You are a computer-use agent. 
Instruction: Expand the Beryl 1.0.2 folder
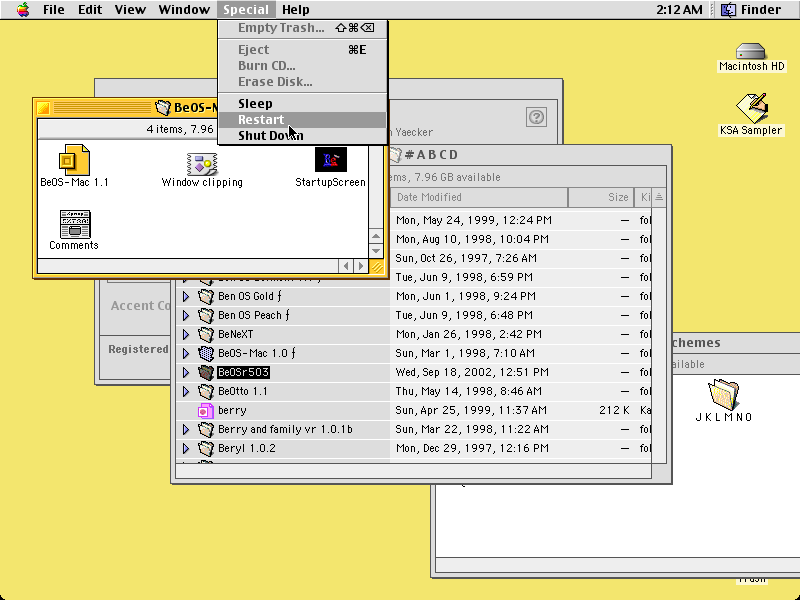186,448
